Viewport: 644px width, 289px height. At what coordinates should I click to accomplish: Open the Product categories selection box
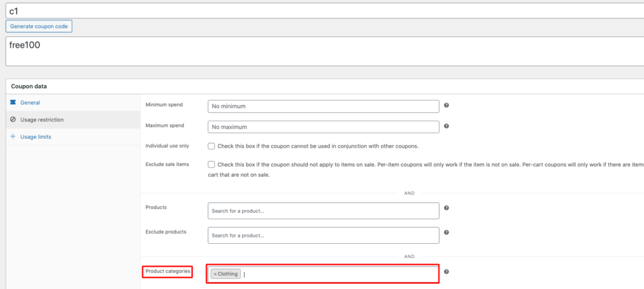point(340,274)
